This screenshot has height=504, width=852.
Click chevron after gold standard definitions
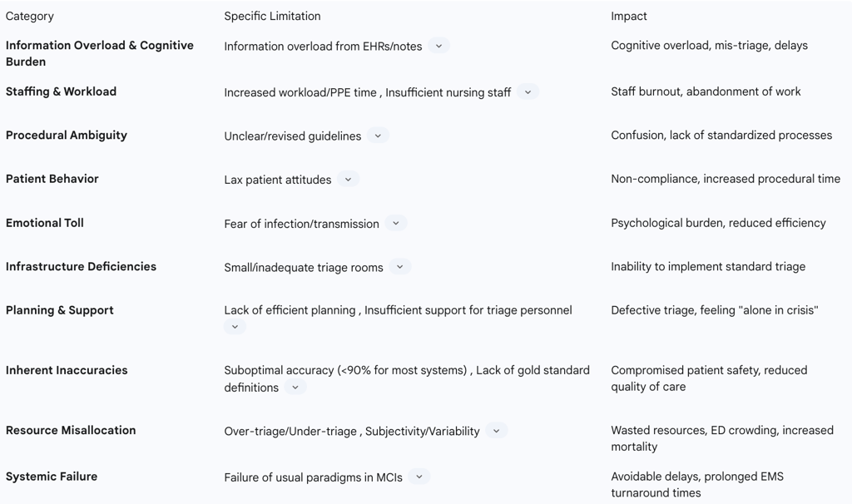point(295,388)
